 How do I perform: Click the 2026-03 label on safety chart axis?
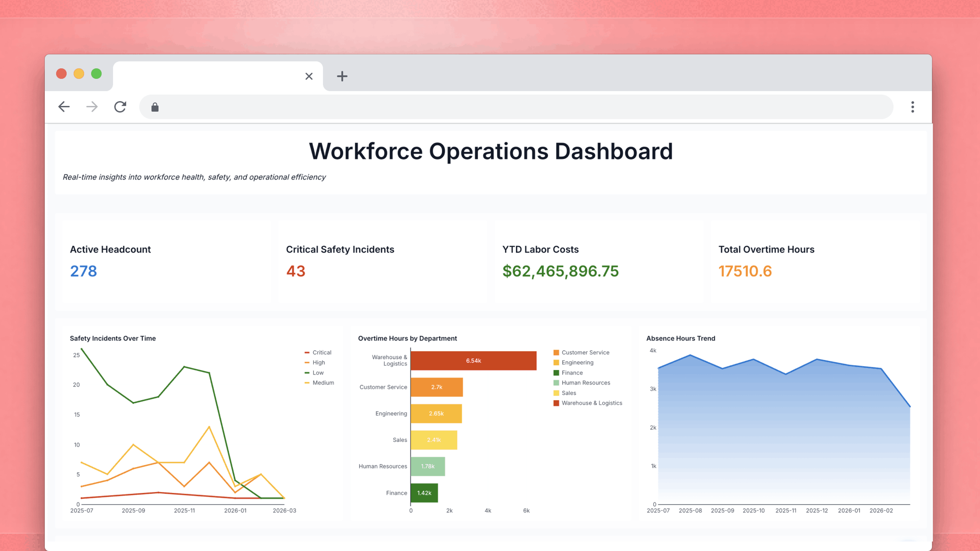pyautogui.click(x=285, y=510)
